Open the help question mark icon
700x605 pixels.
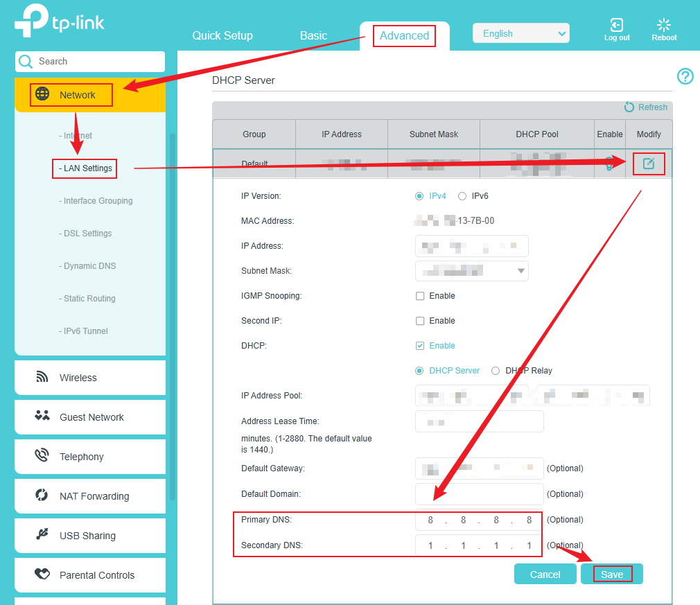coord(685,76)
